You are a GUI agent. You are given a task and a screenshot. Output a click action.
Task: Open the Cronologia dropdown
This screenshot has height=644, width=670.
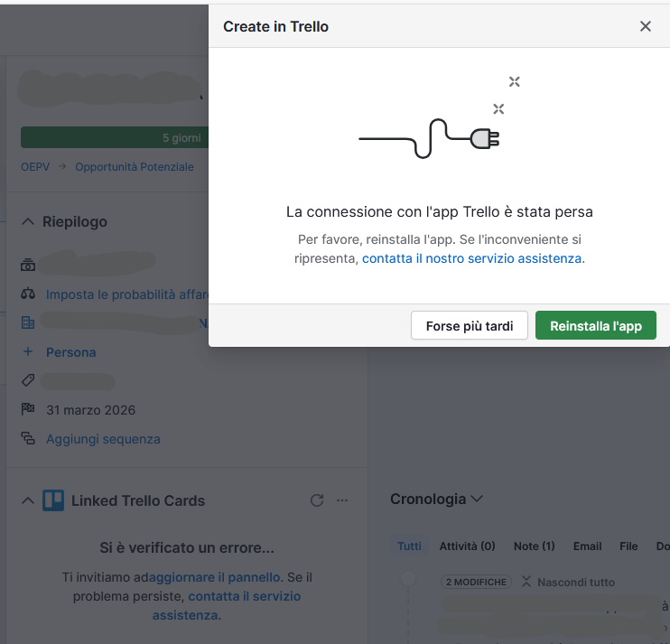click(436, 499)
